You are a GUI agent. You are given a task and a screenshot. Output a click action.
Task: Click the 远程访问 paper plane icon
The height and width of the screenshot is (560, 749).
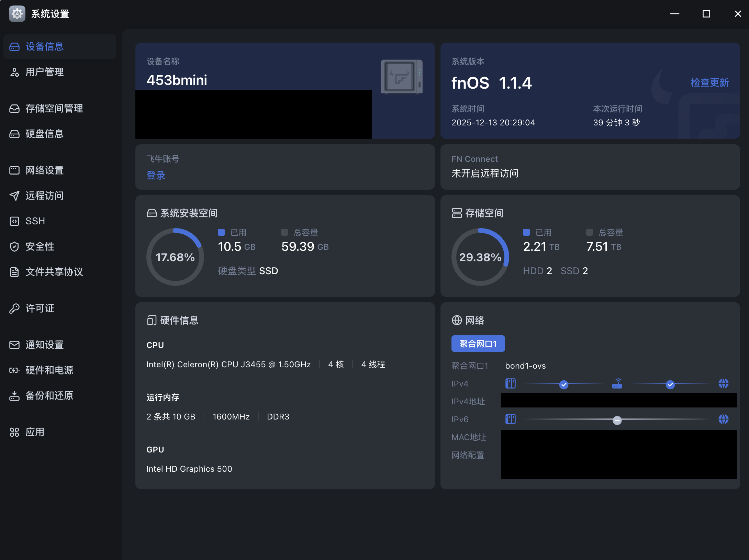point(14,196)
